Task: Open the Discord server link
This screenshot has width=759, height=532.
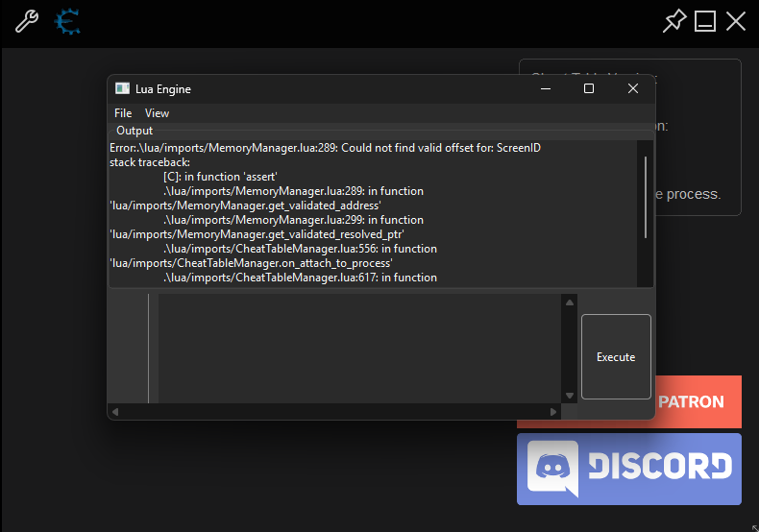Action: 629,469
